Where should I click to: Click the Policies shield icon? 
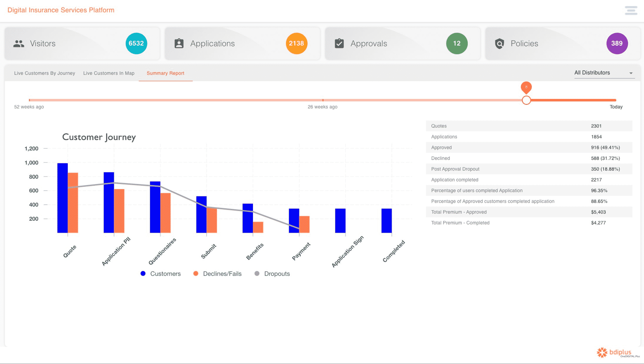click(500, 44)
